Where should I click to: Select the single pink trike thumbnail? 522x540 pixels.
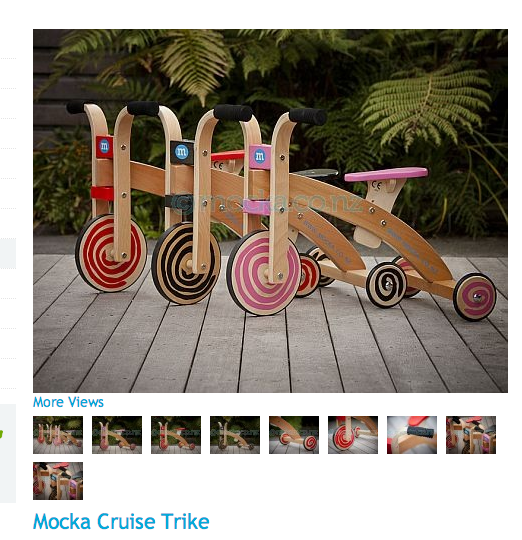117,435
